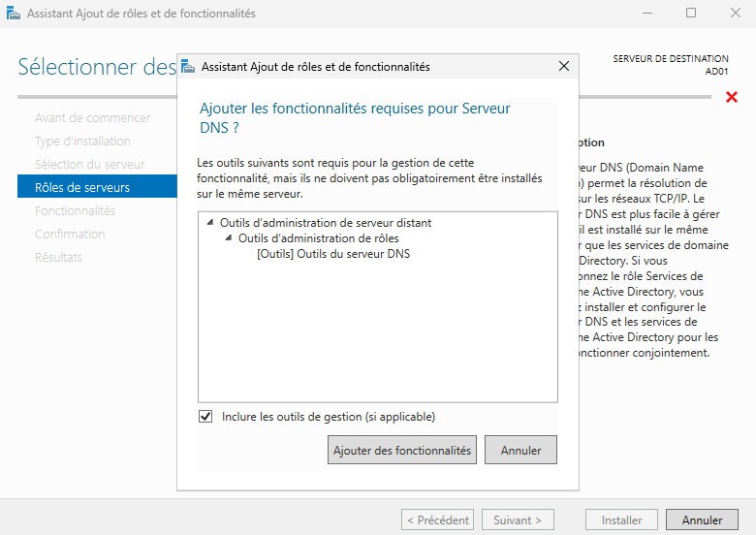The height and width of the screenshot is (535, 756).
Task: Open the Sélection du serveur step
Action: tap(90, 165)
